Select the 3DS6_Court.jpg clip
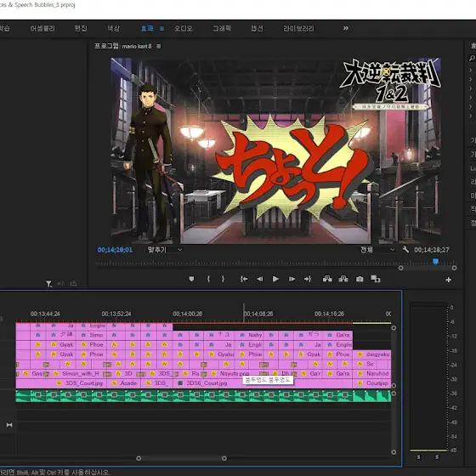 pos(263,383)
